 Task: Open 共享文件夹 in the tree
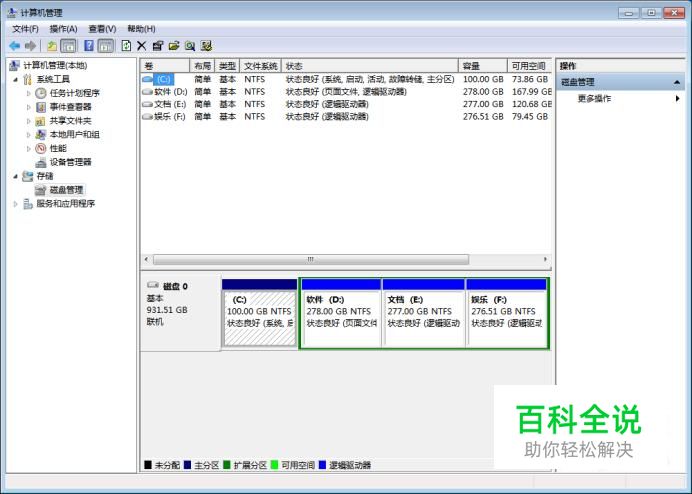[x=70, y=121]
